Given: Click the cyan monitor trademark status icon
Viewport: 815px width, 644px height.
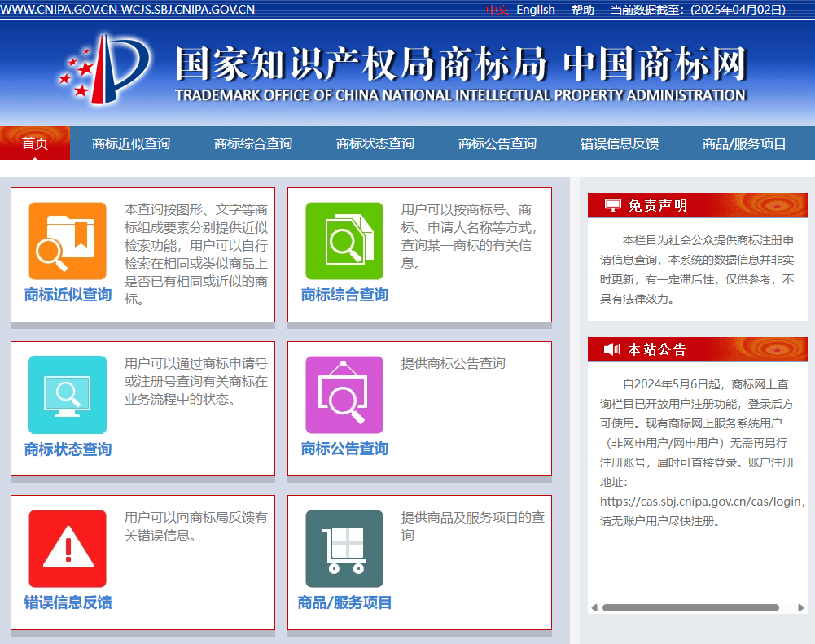Looking at the screenshot, I should (68, 395).
